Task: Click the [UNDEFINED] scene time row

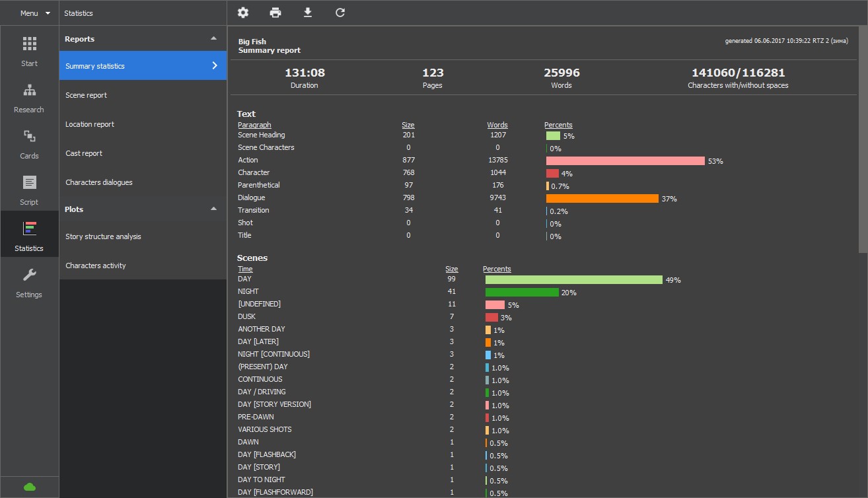Action: 259,304
